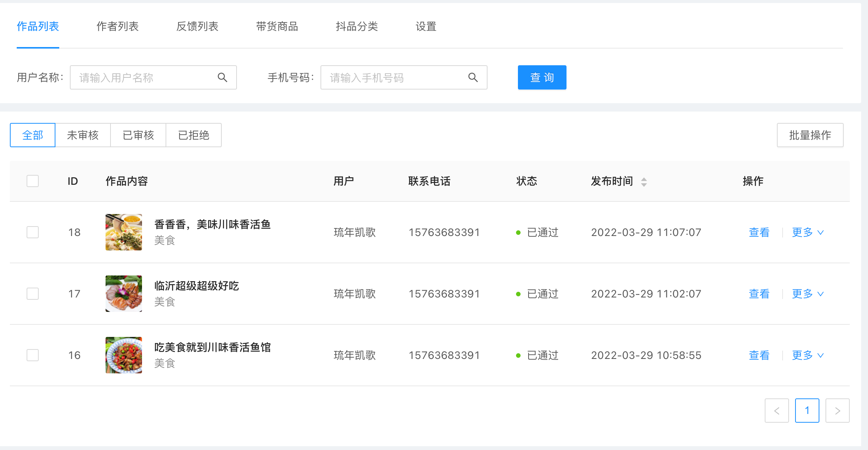Click the user 琉年凯歌 in row 16
Viewport: 868px width, 450px height.
pos(355,355)
